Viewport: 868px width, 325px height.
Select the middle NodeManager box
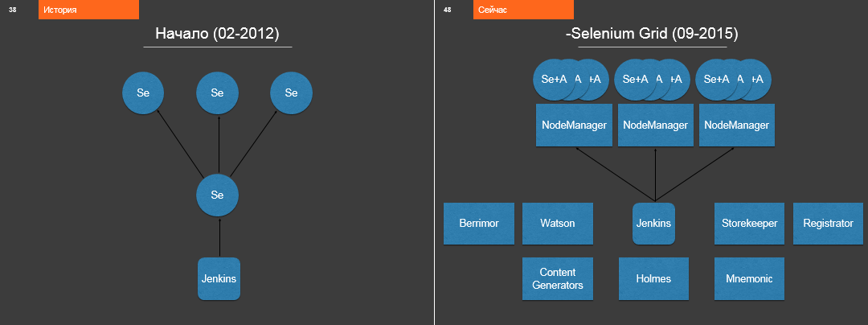click(655, 125)
